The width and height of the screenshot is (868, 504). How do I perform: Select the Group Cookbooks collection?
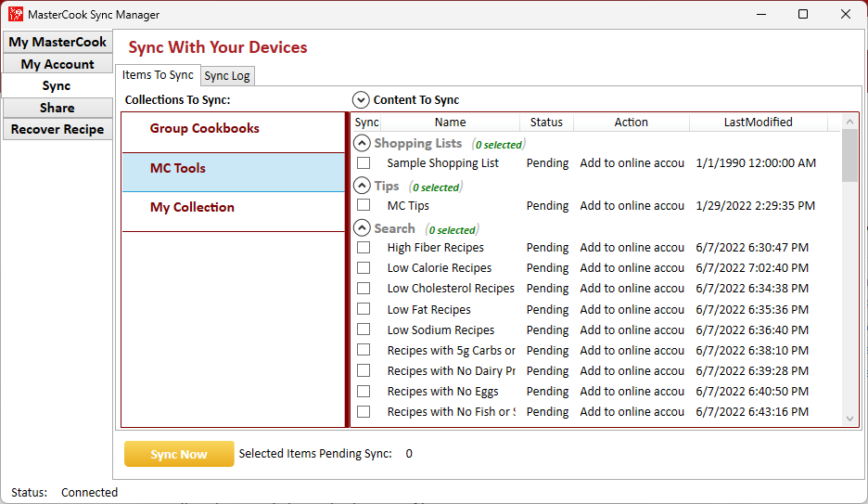tap(233, 133)
